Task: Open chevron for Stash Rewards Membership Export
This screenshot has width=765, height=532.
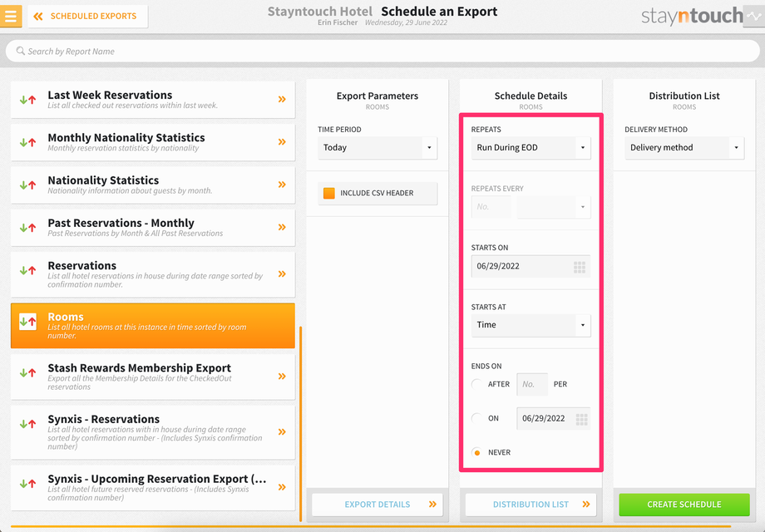Action: tap(282, 377)
